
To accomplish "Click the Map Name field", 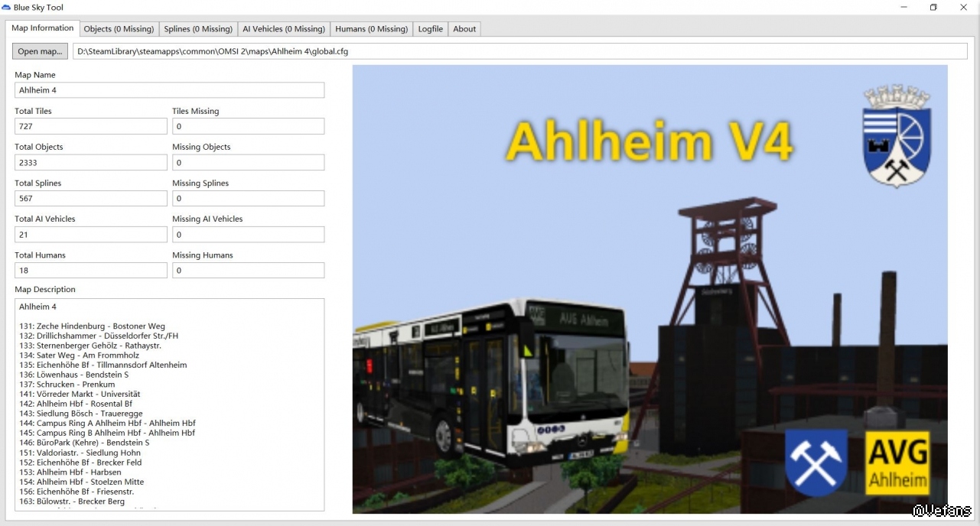I will pyautogui.click(x=169, y=90).
